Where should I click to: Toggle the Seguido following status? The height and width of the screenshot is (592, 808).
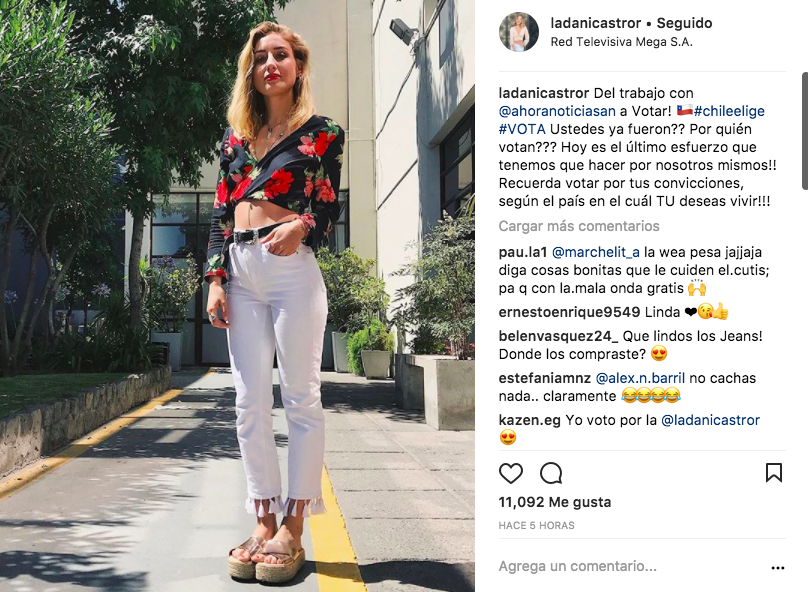(684, 23)
